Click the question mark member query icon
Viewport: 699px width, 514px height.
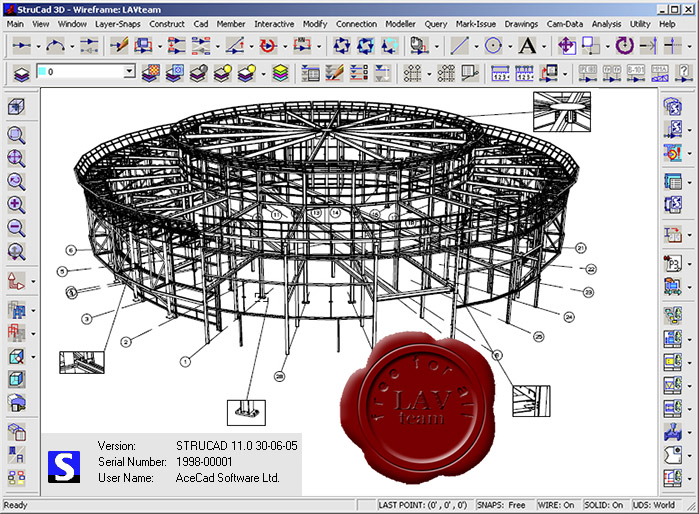click(683, 74)
